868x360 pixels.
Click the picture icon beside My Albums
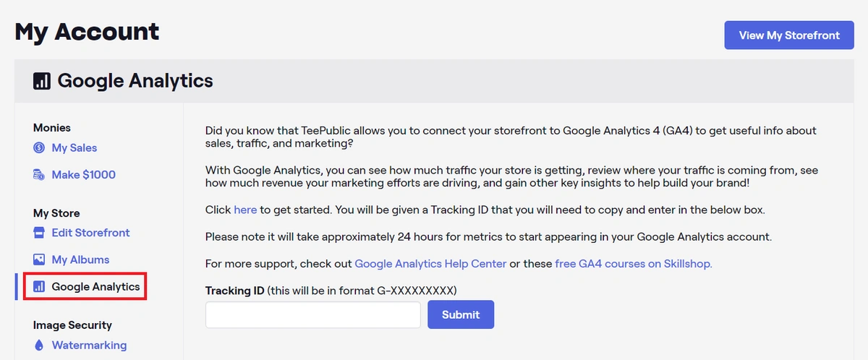pos(39,260)
